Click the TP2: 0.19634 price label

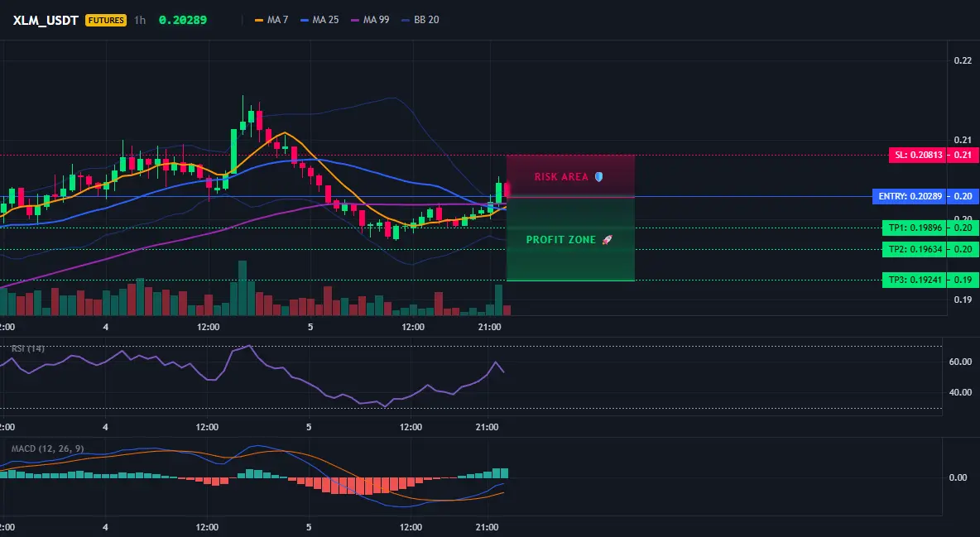914,249
